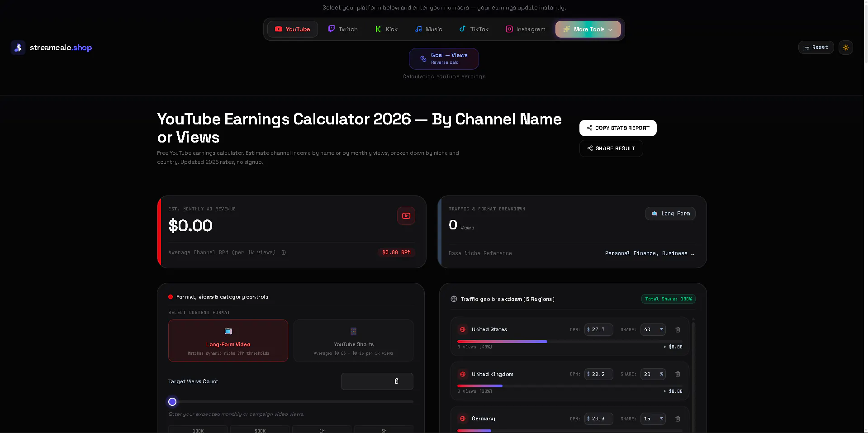This screenshot has width=868, height=433.
Task: Click the share icon on Share Result
Action: [x=590, y=148]
